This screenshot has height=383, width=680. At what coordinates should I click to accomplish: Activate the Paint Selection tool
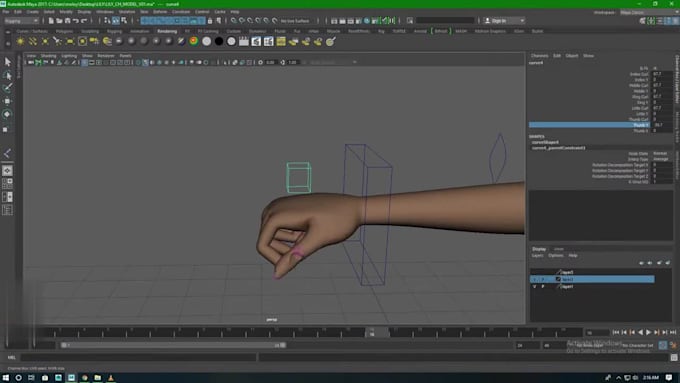coord(7,88)
